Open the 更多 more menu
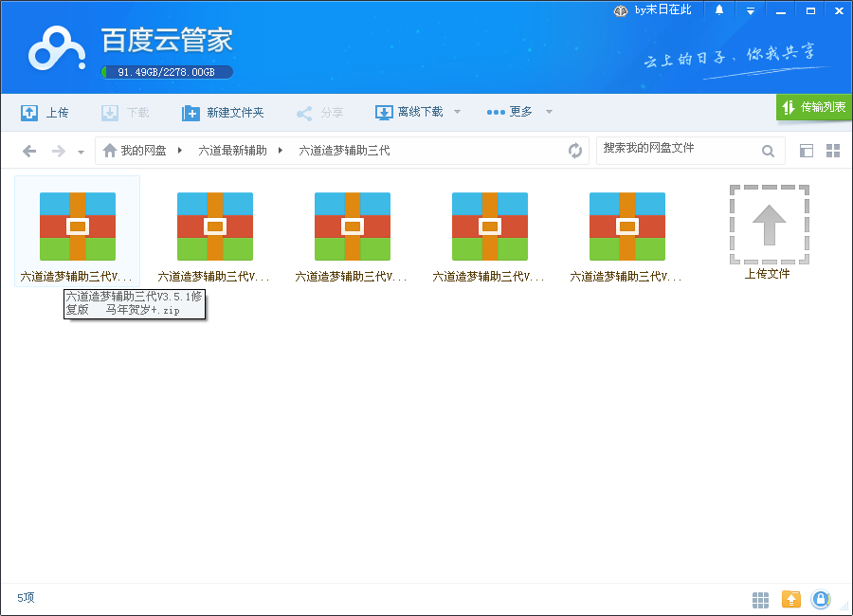This screenshot has width=853, height=616. [509, 112]
